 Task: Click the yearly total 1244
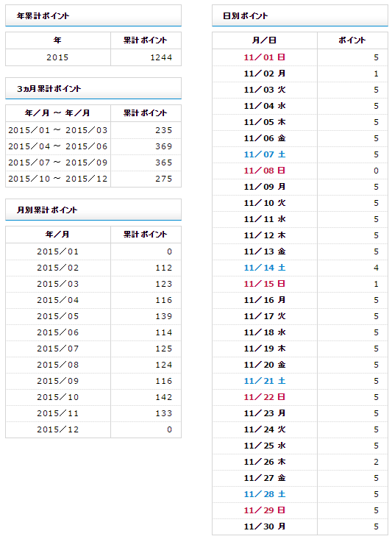point(161,57)
